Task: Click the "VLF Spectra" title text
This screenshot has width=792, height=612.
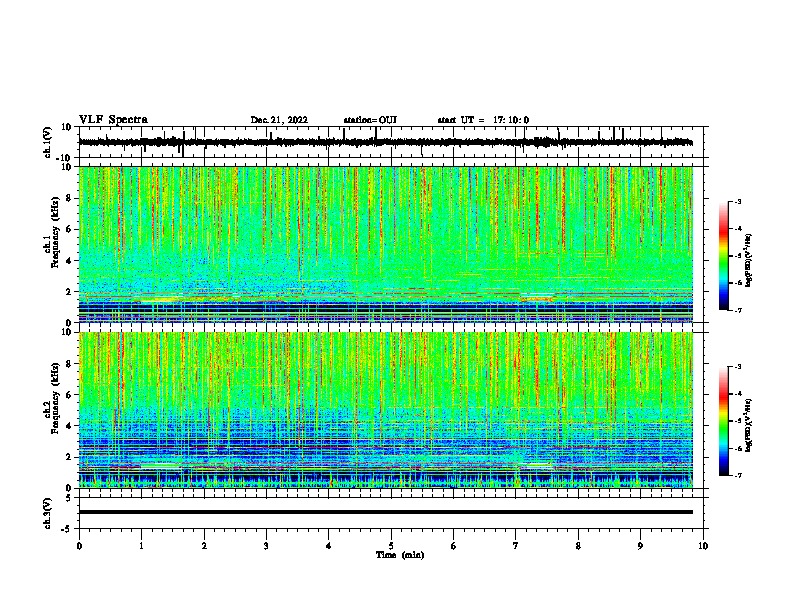Action: 113,120
